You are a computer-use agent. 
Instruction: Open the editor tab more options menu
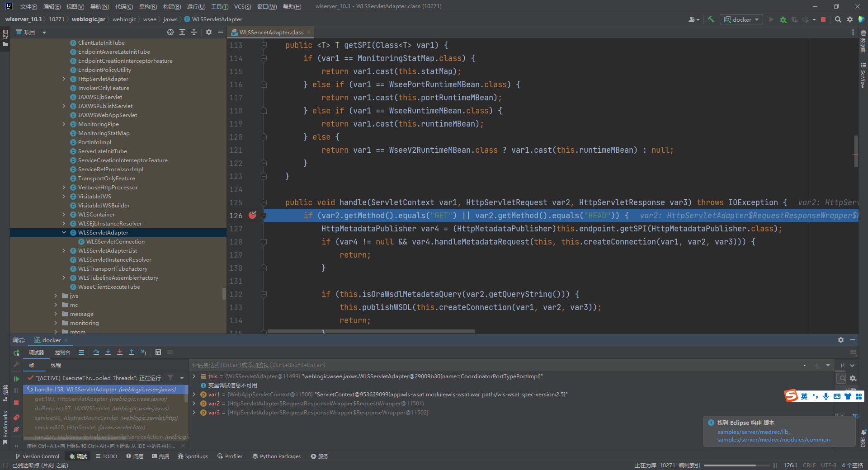click(x=853, y=32)
